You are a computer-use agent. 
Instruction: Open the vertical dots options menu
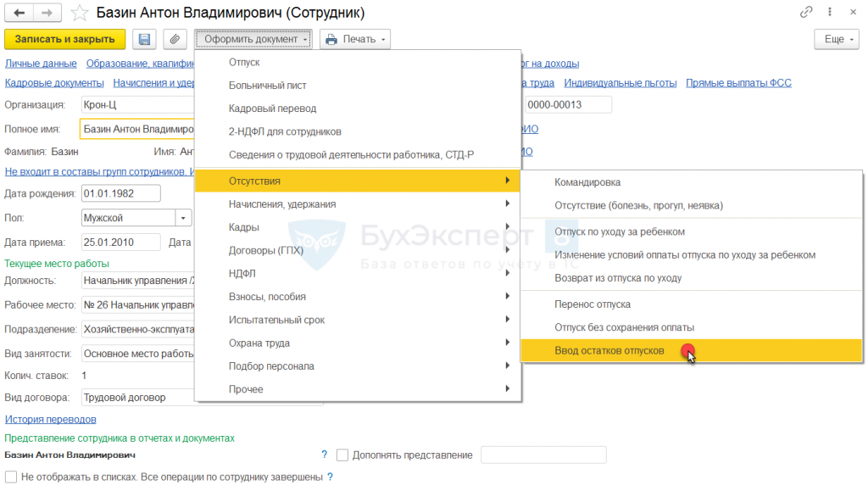click(x=830, y=13)
